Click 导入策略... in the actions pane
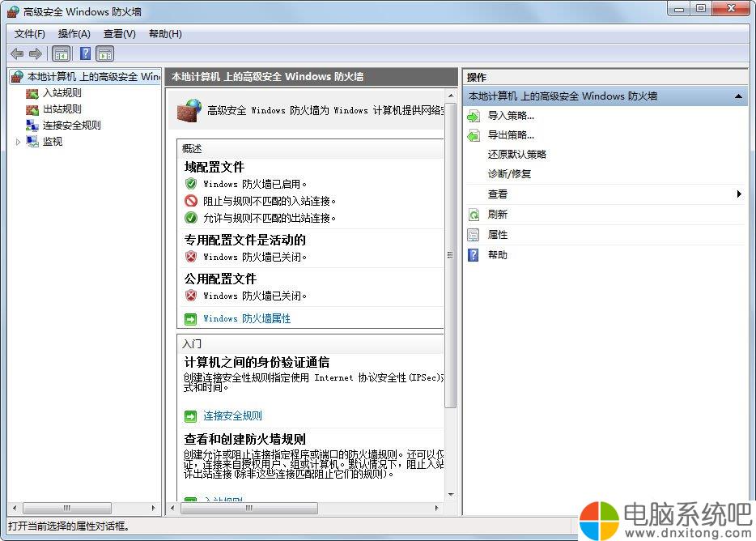756x541 pixels. point(511,116)
